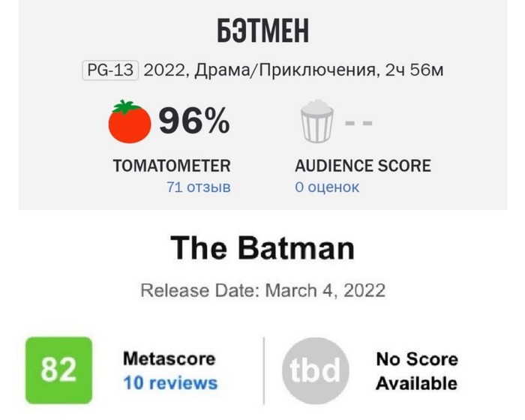The width and height of the screenshot is (525, 420).
Task: Click the red tomato icon
Action: click(x=130, y=121)
